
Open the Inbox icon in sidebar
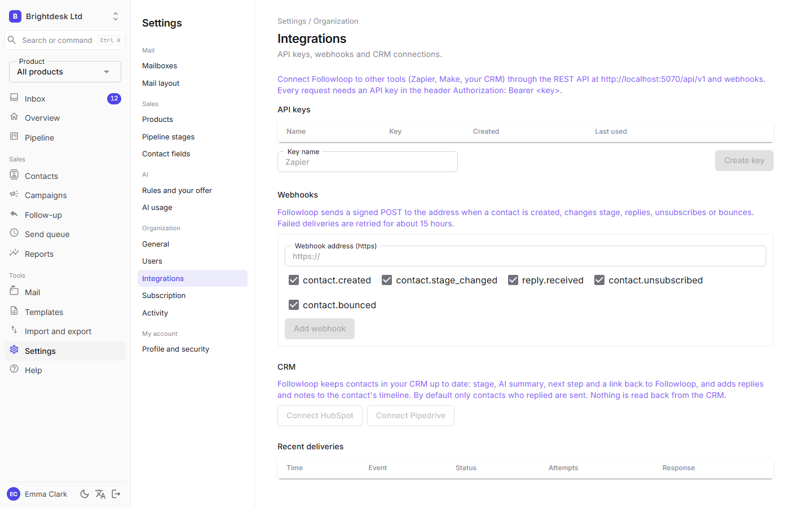pyautogui.click(x=14, y=98)
